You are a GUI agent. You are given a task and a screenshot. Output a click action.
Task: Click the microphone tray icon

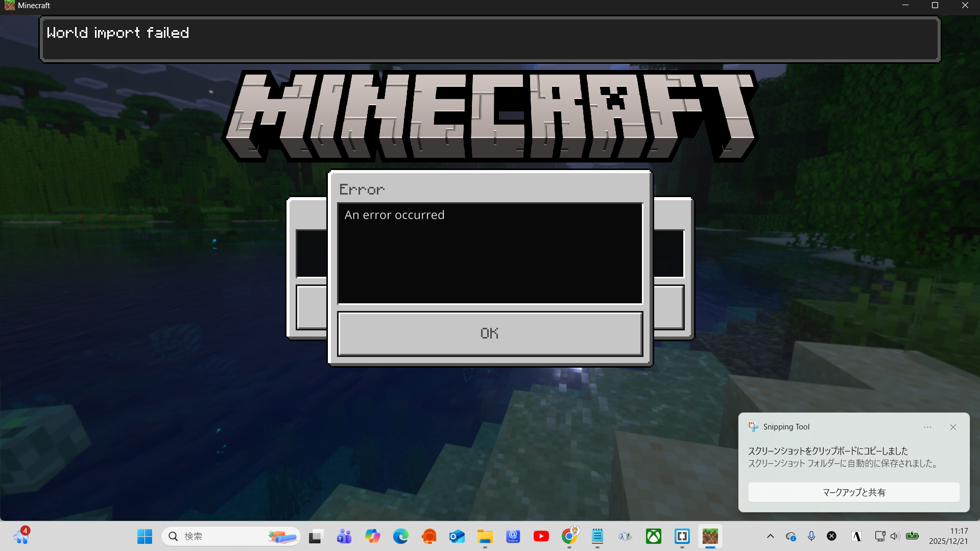(x=811, y=536)
